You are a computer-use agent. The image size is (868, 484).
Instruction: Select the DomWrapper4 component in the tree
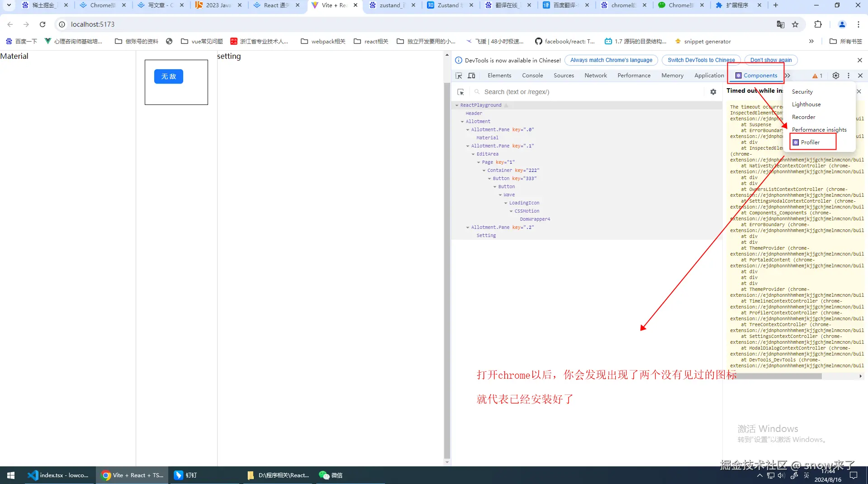(x=535, y=219)
